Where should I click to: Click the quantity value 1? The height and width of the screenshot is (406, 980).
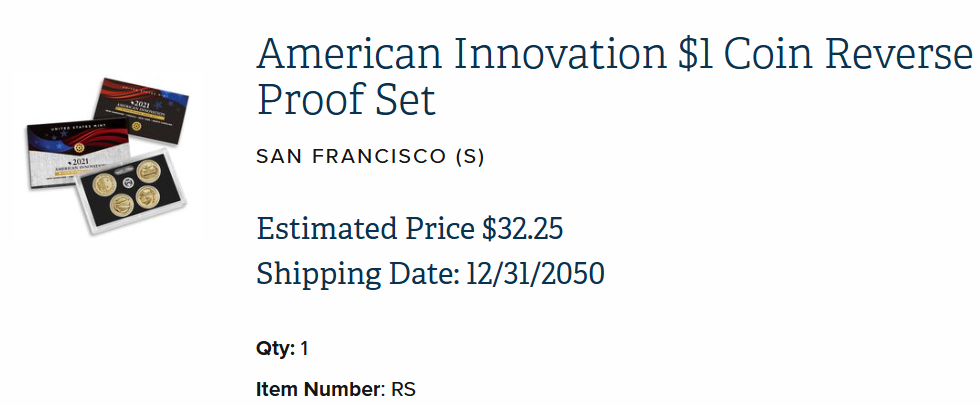click(x=305, y=349)
